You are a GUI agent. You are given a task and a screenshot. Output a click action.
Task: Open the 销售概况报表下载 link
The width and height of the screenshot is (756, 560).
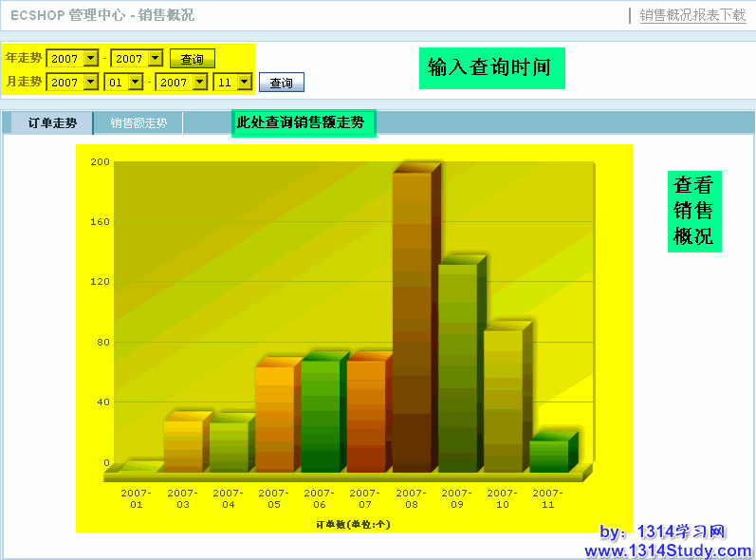click(692, 15)
